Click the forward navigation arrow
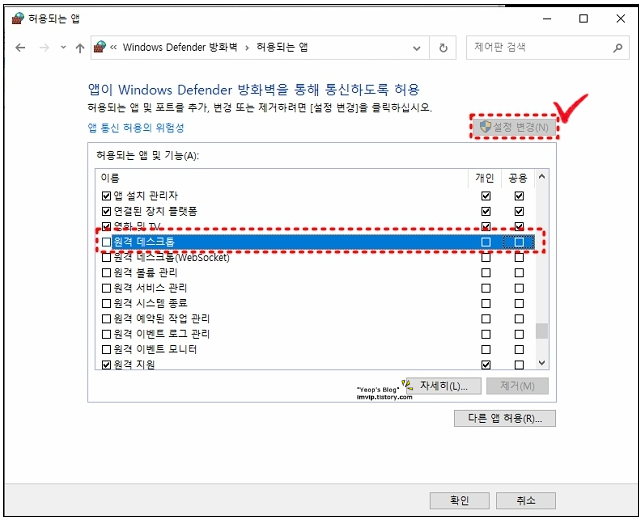 coord(44,48)
